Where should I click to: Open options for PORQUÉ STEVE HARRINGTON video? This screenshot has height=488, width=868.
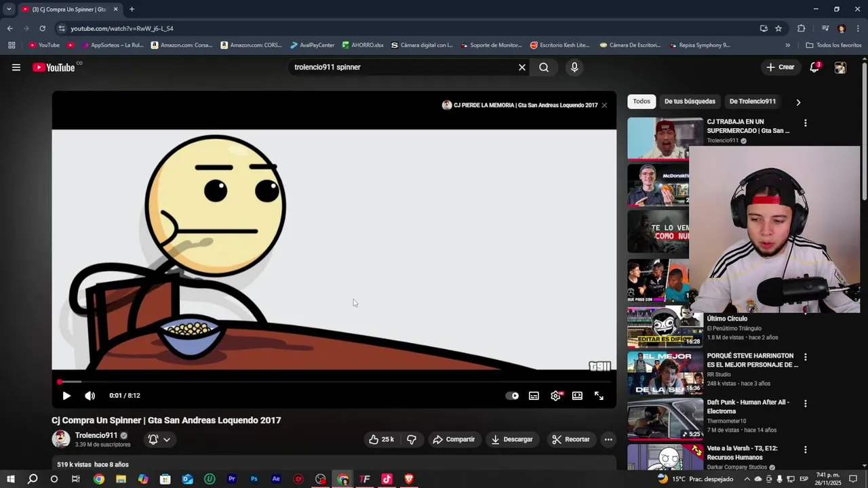click(x=806, y=357)
